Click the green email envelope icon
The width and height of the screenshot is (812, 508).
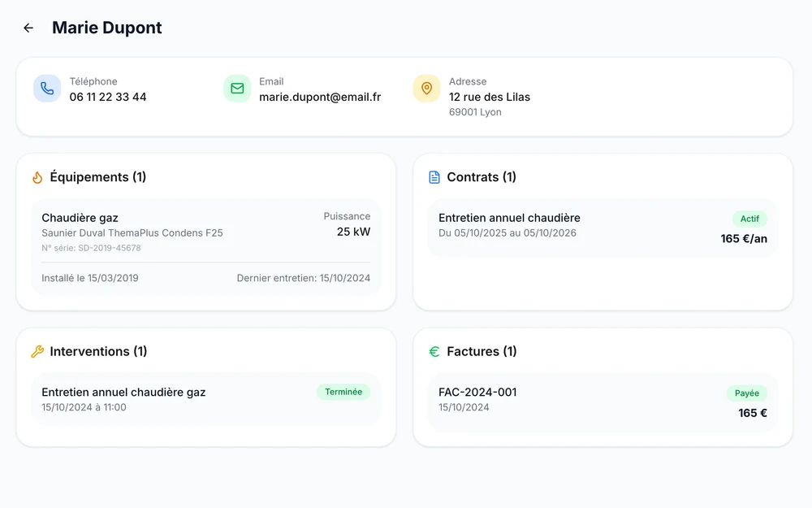[237, 88]
